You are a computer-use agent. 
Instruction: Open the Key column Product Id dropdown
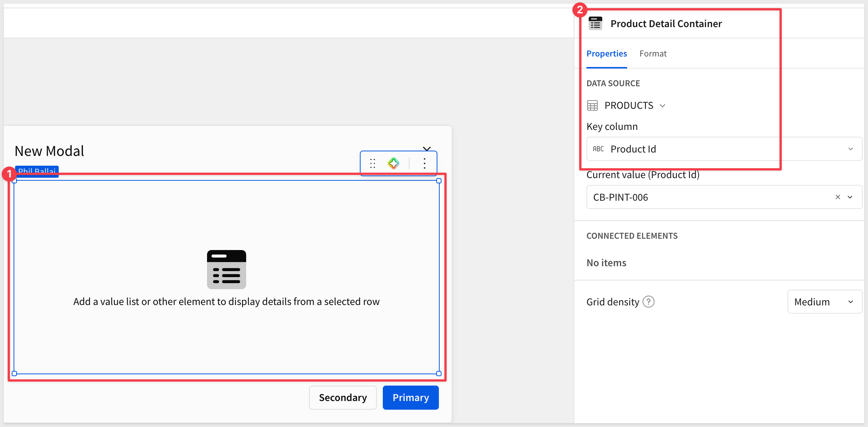[724, 149]
